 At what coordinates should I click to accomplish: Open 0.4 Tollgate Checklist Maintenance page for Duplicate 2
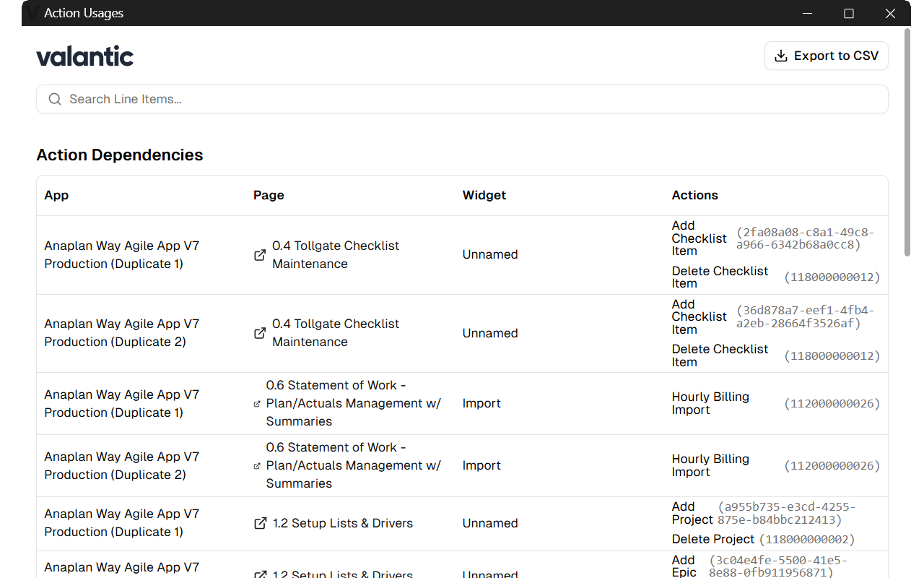pyautogui.click(x=336, y=333)
